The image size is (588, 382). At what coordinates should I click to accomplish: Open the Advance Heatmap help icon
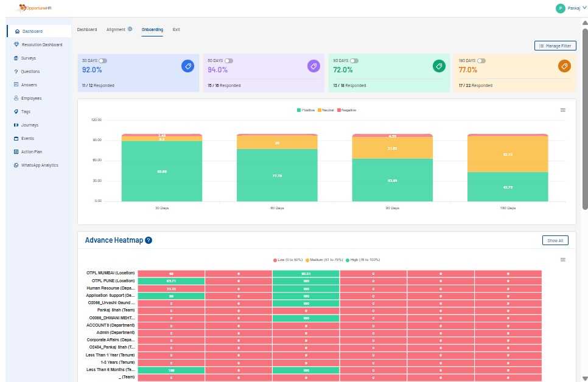[149, 240]
